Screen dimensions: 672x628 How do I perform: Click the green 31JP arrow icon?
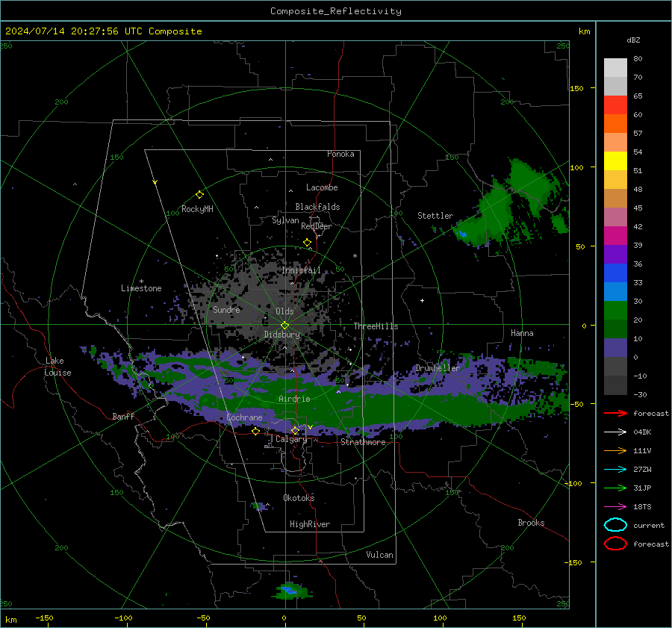tap(615, 488)
